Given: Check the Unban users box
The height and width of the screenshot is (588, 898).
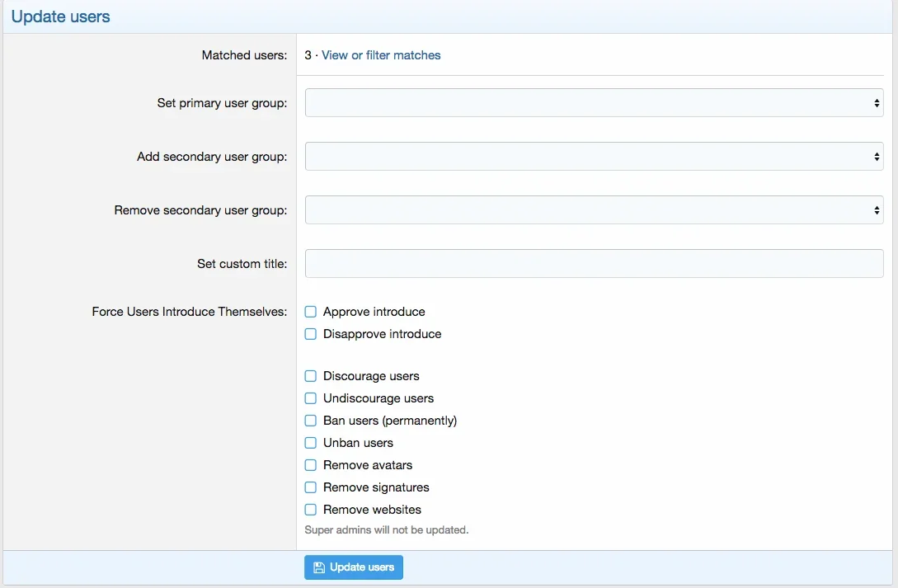Looking at the screenshot, I should pyautogui.click(x=311, y=443).
